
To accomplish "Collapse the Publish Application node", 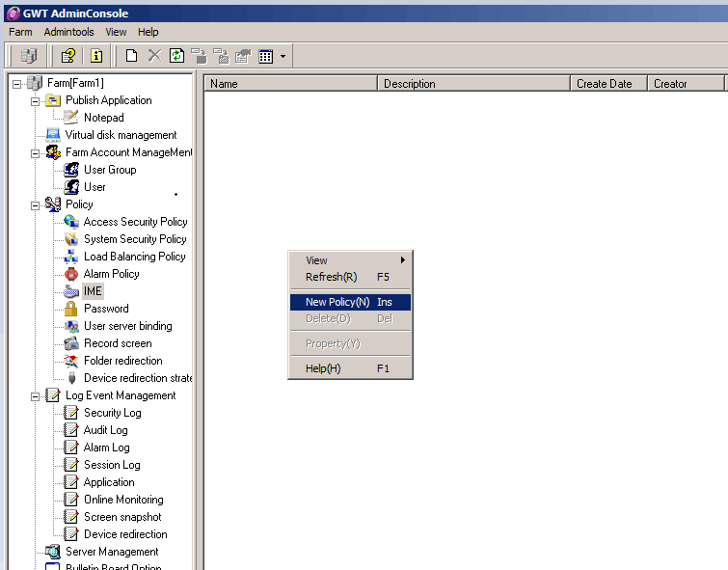I will (x=36, y=100).
